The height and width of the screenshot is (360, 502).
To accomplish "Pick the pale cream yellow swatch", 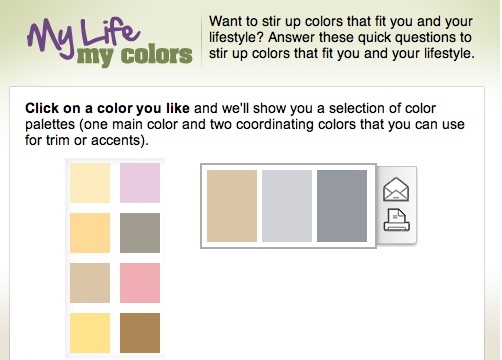I will 90,183.
